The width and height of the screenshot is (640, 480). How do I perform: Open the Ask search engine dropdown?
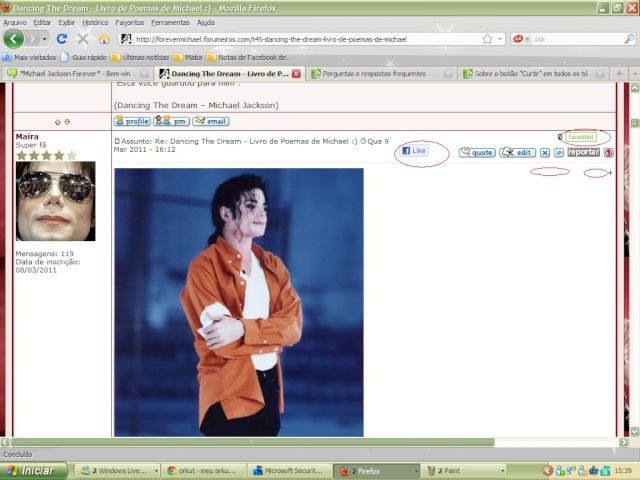point(521,39)
